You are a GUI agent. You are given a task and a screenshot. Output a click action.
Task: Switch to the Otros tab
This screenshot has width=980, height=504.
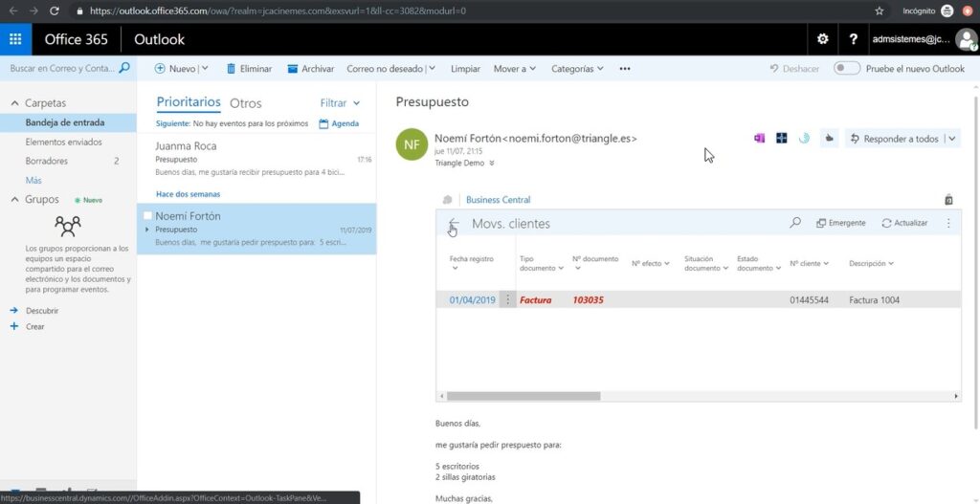click(x=246, y=103)
